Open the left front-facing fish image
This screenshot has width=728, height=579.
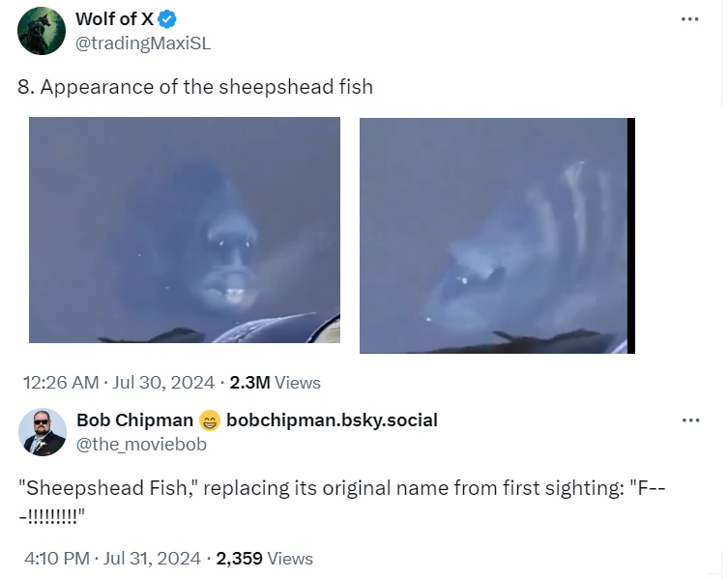tap(185, 230)
